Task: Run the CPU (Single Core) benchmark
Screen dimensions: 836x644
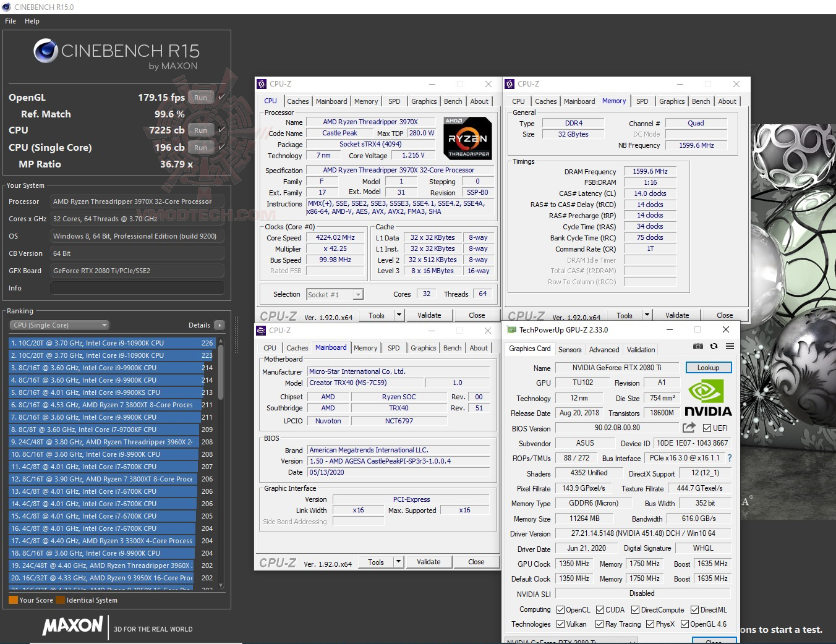Action: [x=201, y=148]
